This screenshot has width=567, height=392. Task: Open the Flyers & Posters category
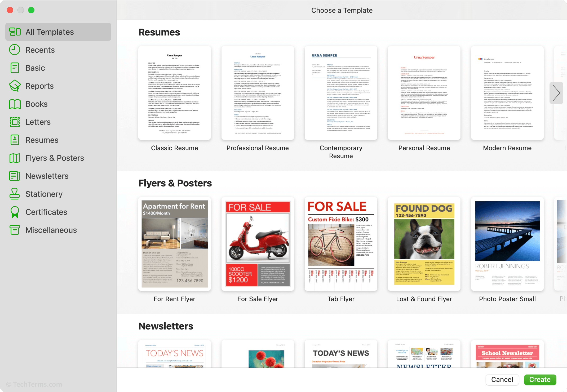[54, 158]
